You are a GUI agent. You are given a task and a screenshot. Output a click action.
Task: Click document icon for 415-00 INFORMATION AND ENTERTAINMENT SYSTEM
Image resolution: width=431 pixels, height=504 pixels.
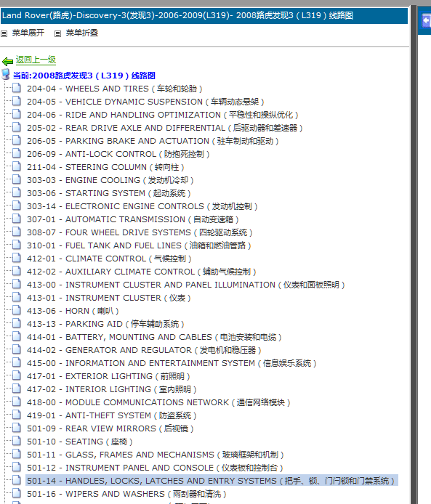(17, 362)
